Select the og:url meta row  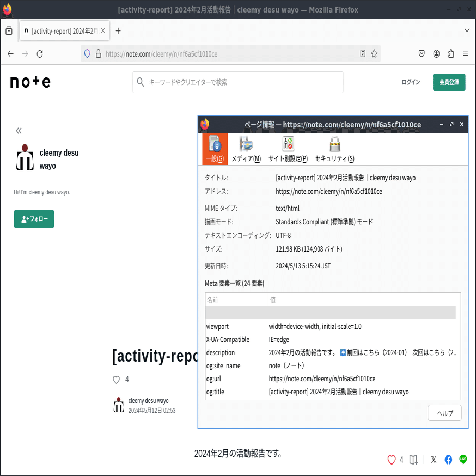coord(331,379)
